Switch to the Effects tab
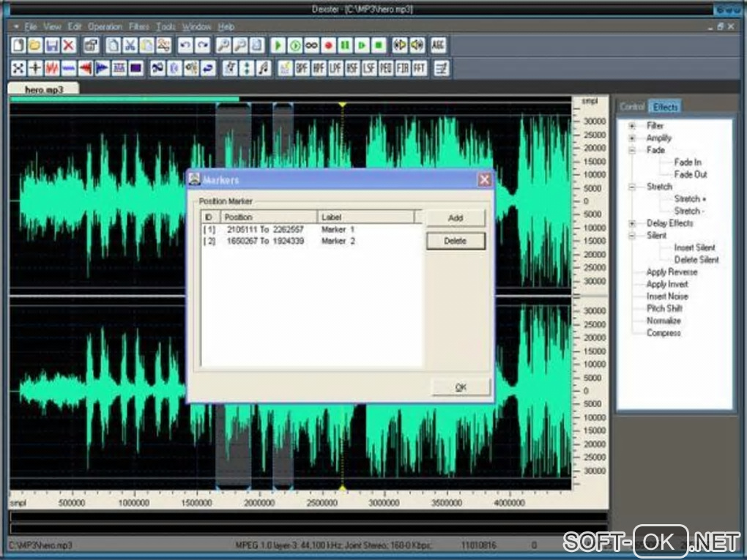Screen dimensions: 747x560 click(665, 107)
